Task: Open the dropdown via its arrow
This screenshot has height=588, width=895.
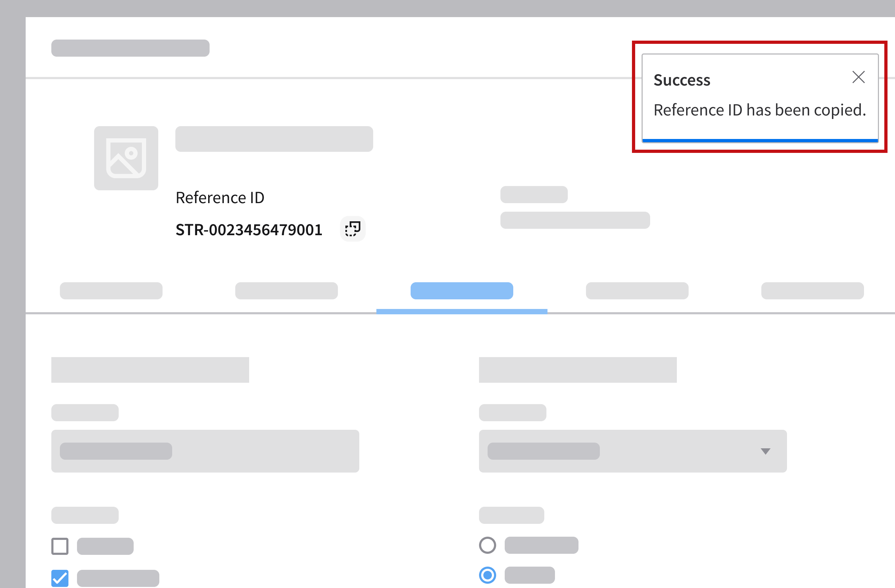Action: 765,451
